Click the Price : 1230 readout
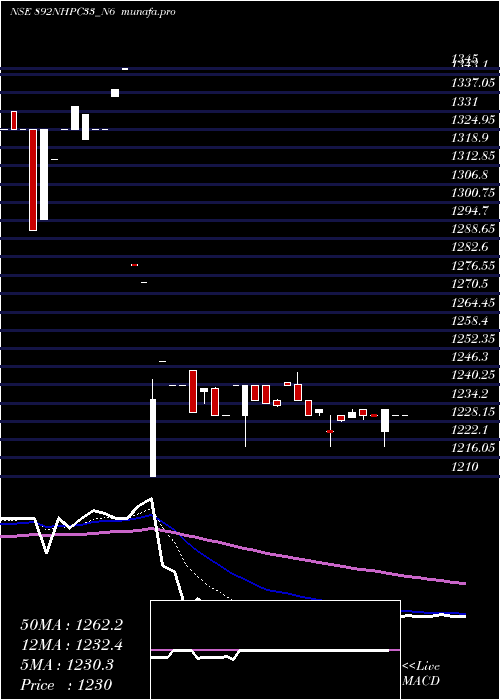Viewport: 500px width, 700px height. (x=66, y=685)
